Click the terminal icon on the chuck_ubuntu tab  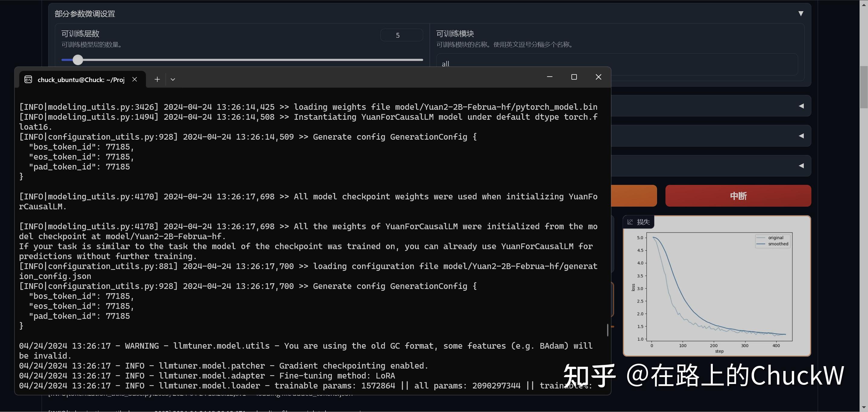(x=28, y=79)
